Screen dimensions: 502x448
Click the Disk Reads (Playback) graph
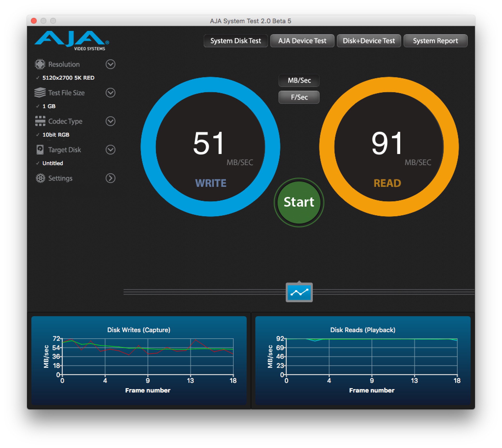[363, 360]
